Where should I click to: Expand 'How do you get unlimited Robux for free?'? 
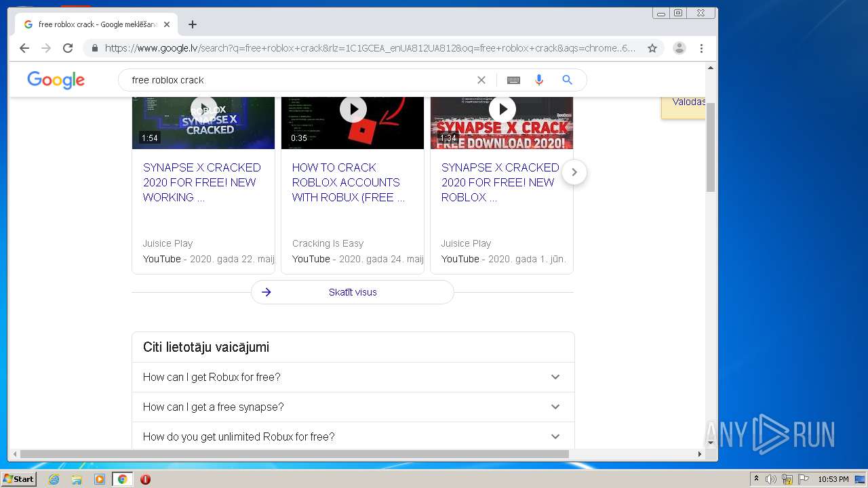tap(353, 436)
